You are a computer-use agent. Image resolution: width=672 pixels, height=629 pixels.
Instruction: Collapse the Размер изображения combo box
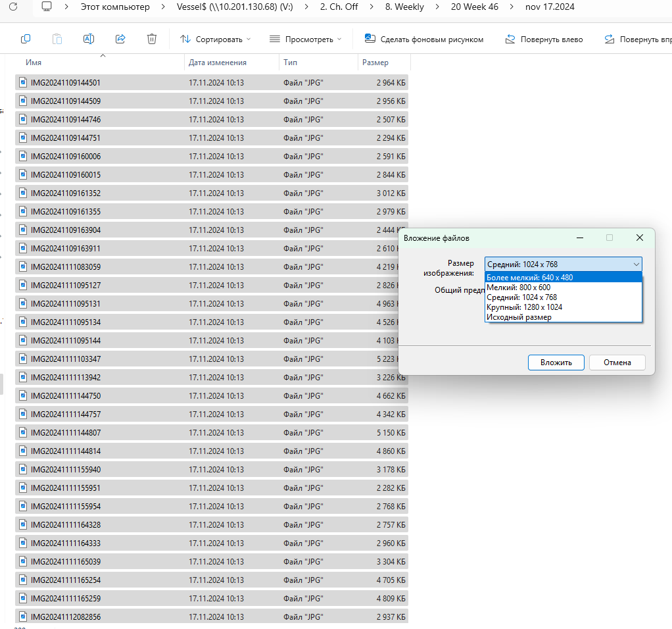636,264
